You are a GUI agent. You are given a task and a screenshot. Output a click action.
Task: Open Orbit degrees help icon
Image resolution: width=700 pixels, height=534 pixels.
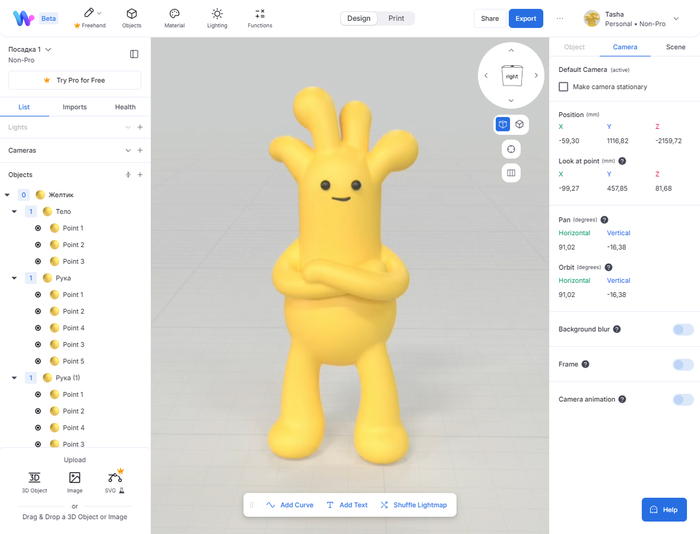pyautogui.click(x=608, y=267)
